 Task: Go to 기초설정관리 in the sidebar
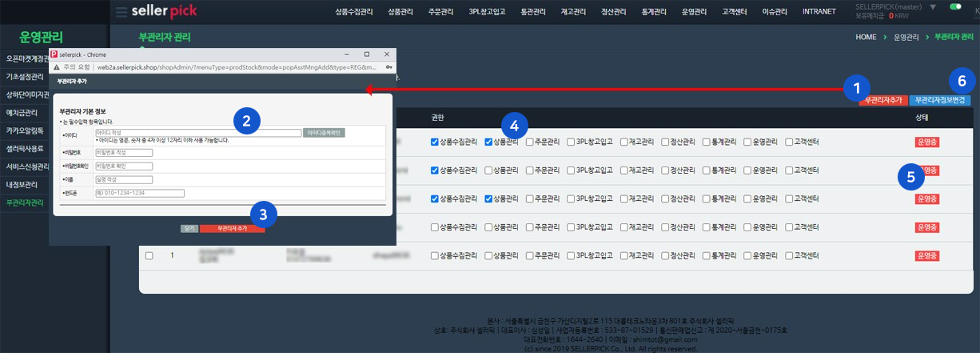point(22,77)
